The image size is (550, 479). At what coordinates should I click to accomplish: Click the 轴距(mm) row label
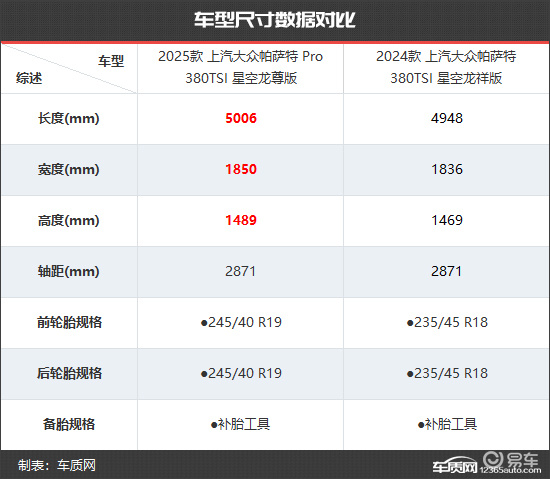coord(69,271)
